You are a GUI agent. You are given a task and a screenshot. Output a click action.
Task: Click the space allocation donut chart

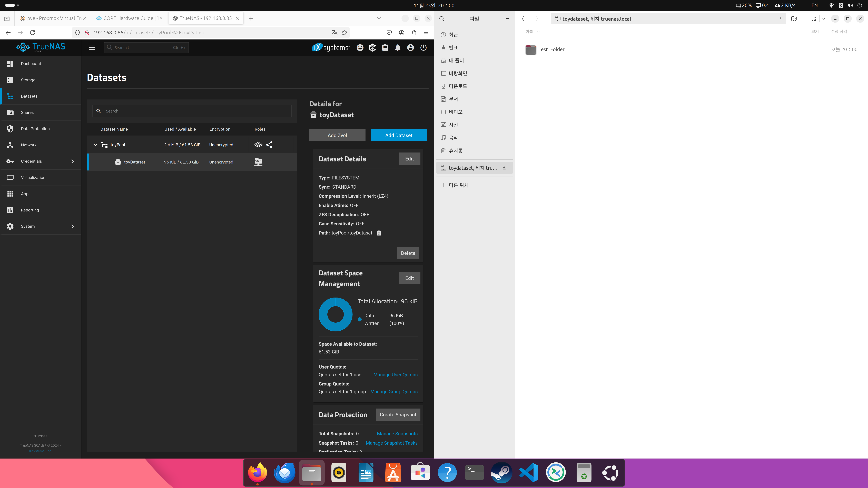point(335,314)
